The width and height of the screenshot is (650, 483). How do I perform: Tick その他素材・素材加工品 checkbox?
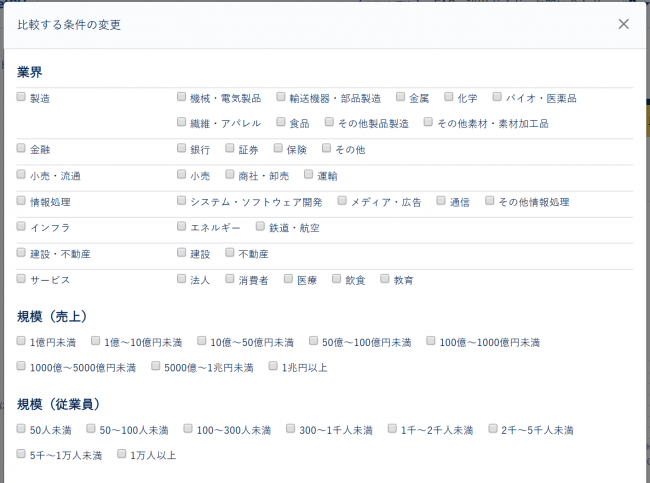[428, 122]
